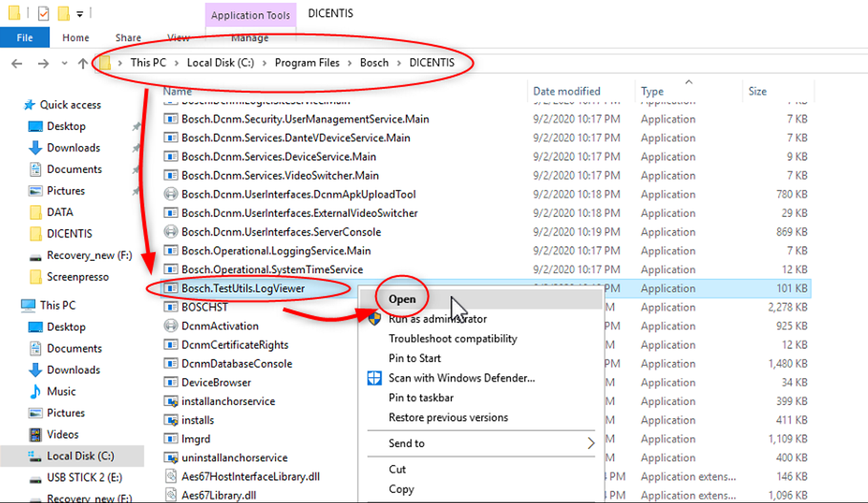Select Local Disk (C:) in navigation pane

pos(80,456)
